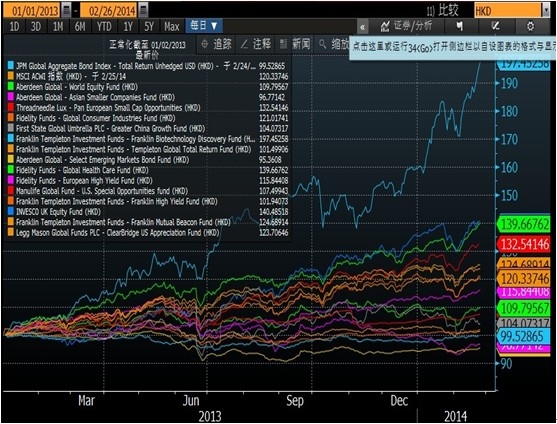Open chart settings gear icon
Screen dimensions: 557x424
pos(530,26)
